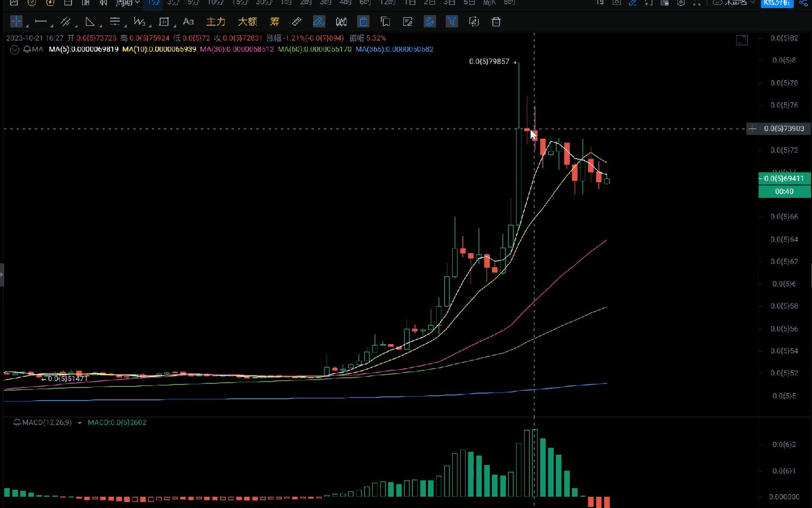Click the candlestick compare icon
This screenshot has height=508, width=812.
point(341,22)
